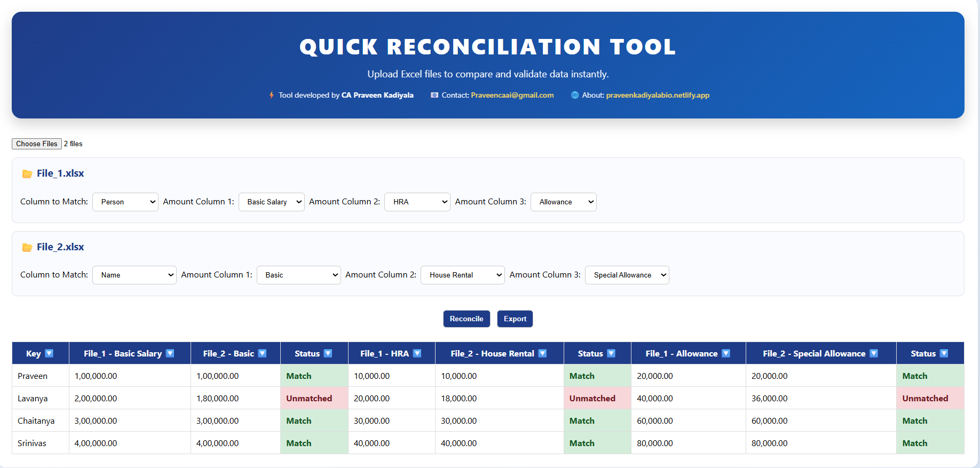Open filter on File_1 - HRA header

[417, 353]
